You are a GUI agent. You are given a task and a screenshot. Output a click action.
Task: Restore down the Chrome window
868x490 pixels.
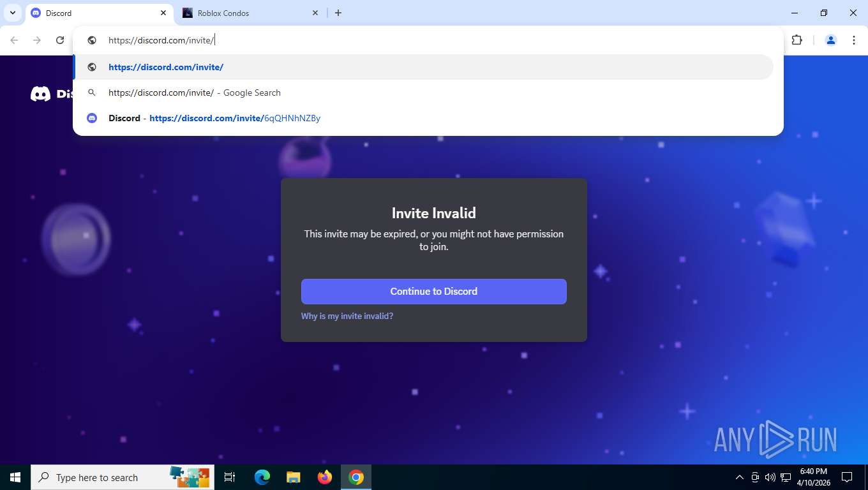(824, 13)
